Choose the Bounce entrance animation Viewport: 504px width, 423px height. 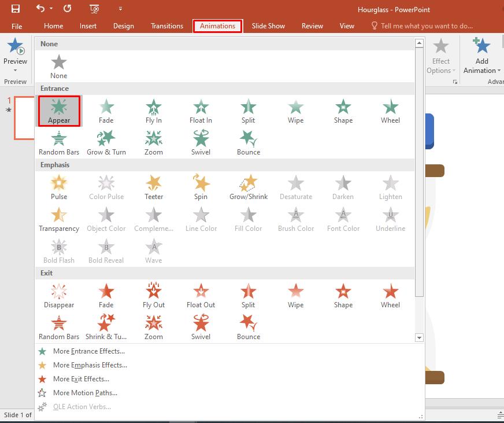(248, 141)
